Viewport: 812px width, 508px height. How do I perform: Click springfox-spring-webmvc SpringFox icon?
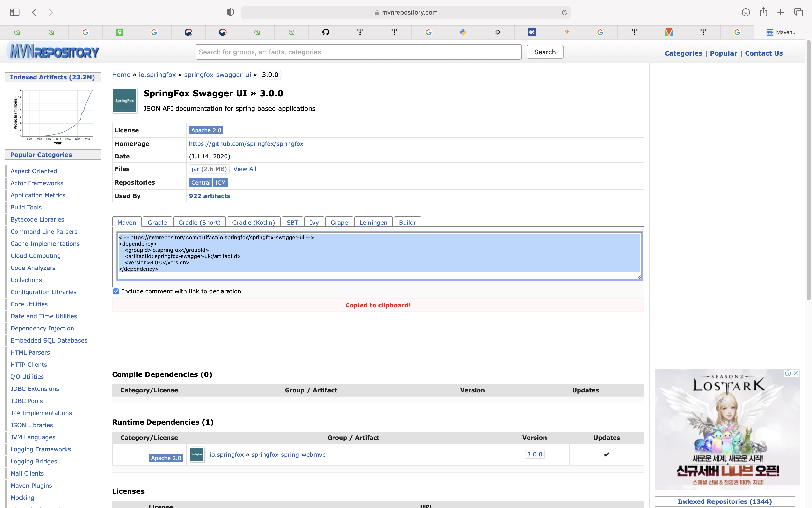(197, 454)
